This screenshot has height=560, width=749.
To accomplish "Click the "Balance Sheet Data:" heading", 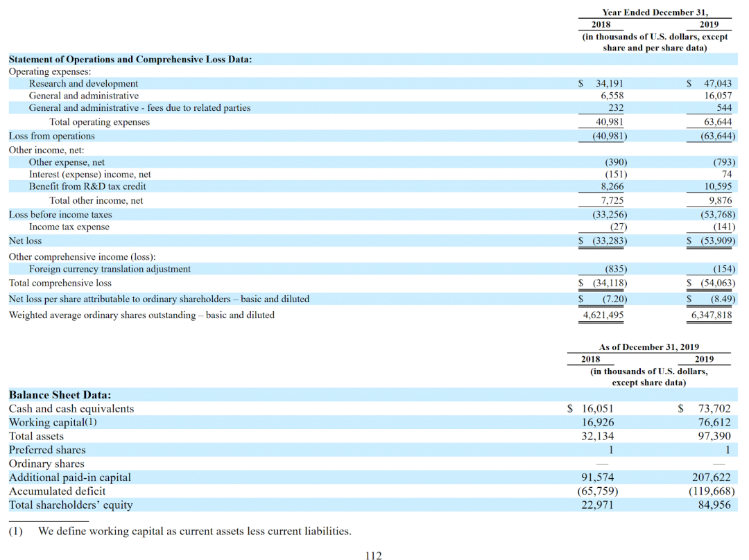I will click(60, 395).
